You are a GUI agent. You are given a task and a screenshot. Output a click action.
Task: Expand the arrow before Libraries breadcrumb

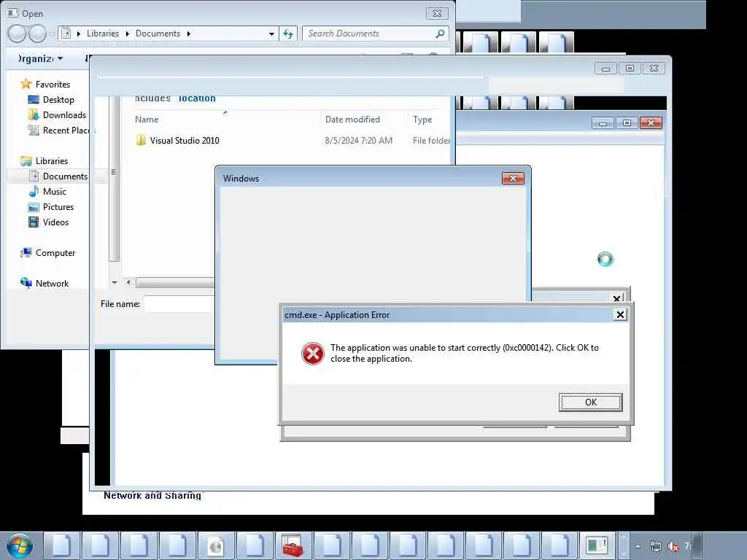pos(79,34)
